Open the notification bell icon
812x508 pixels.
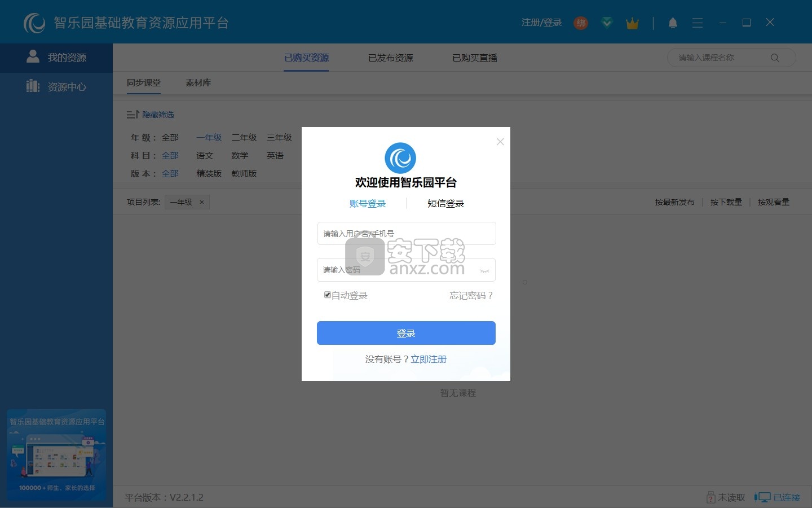point(673,23)
